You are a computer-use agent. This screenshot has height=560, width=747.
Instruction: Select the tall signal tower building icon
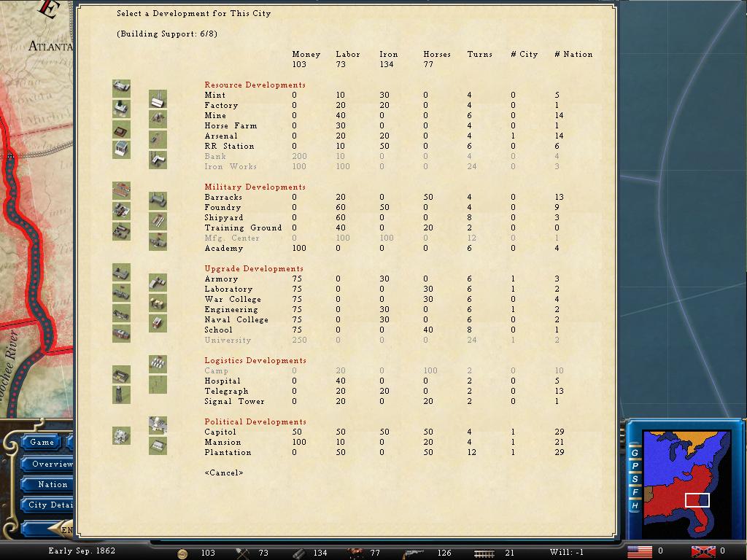[121, 394]
